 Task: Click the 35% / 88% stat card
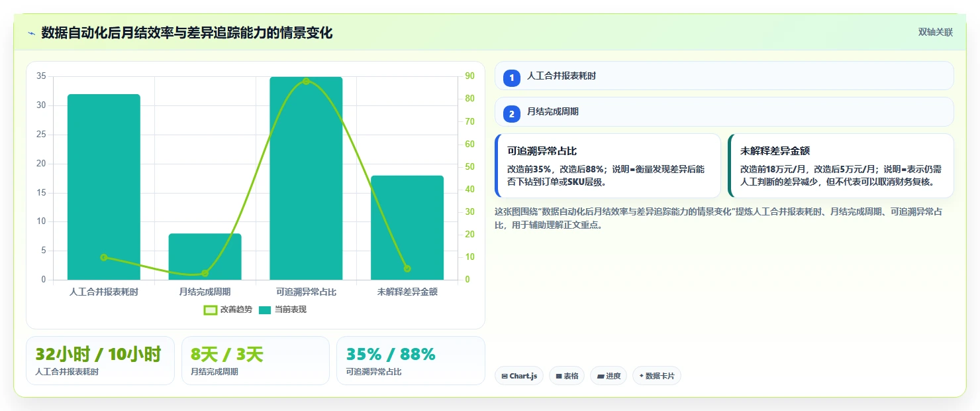pos(411,361)
